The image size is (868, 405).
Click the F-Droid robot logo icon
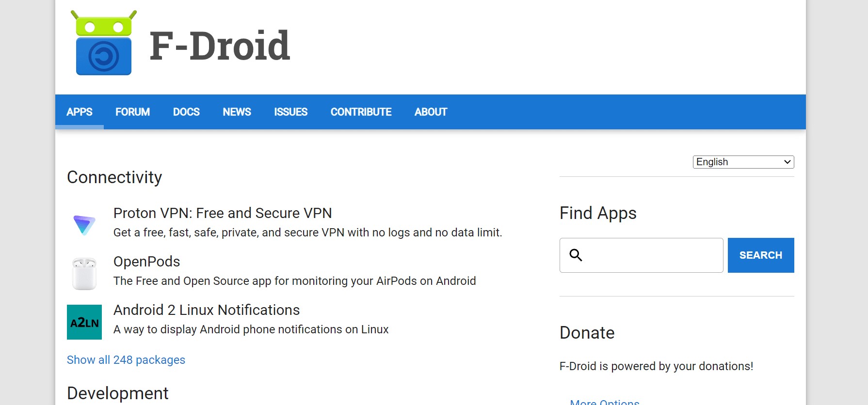point(103,44)
